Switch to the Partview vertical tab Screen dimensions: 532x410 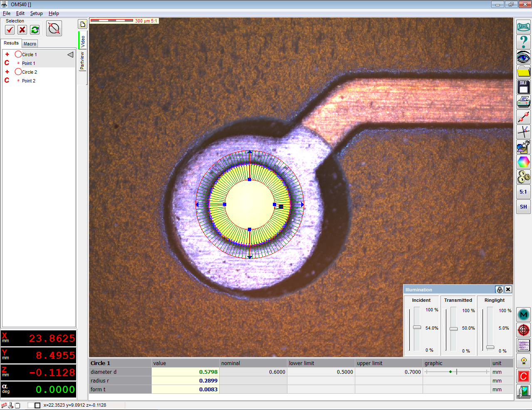[x=82, y=61]
